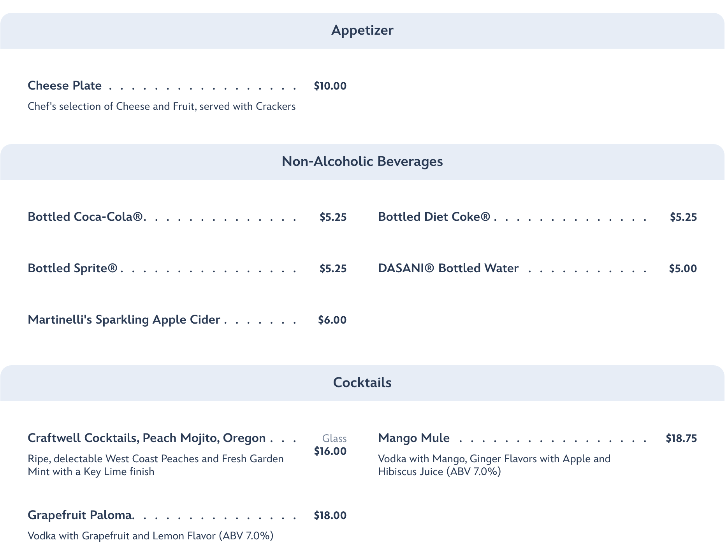Select the Cheese Plate $10.00 price
Image resolution: width=728 pixels, height=560 pixels.
[330, 86]
